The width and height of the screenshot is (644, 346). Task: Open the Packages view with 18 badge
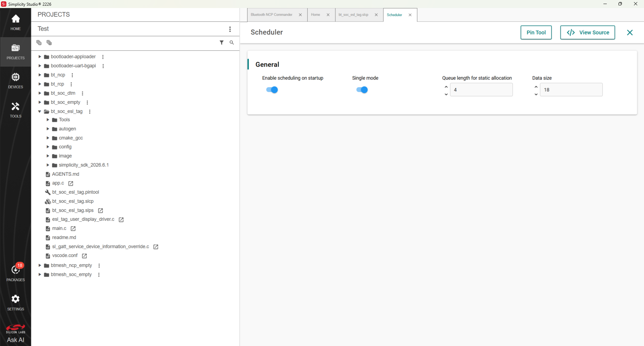coord(15,273)
